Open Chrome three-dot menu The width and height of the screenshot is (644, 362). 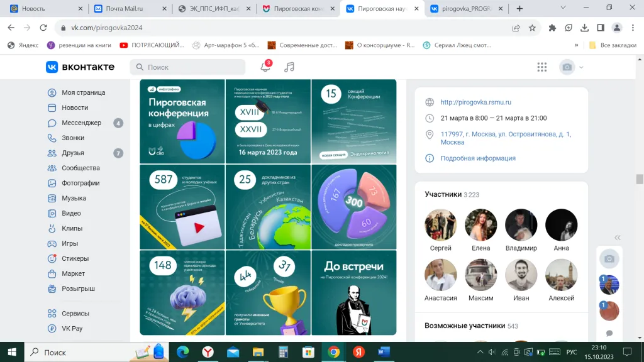633,28
